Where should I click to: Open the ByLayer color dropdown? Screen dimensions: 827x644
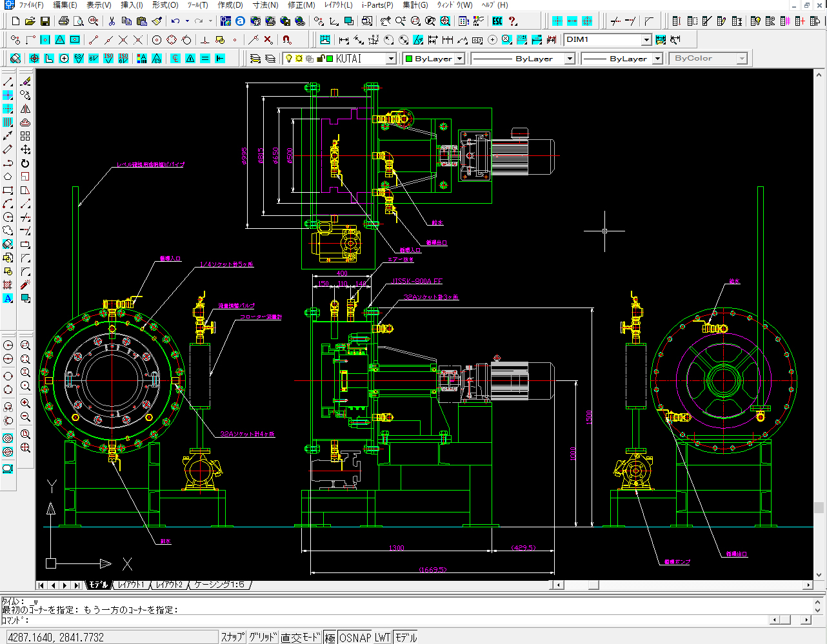[x=459, y=59]
